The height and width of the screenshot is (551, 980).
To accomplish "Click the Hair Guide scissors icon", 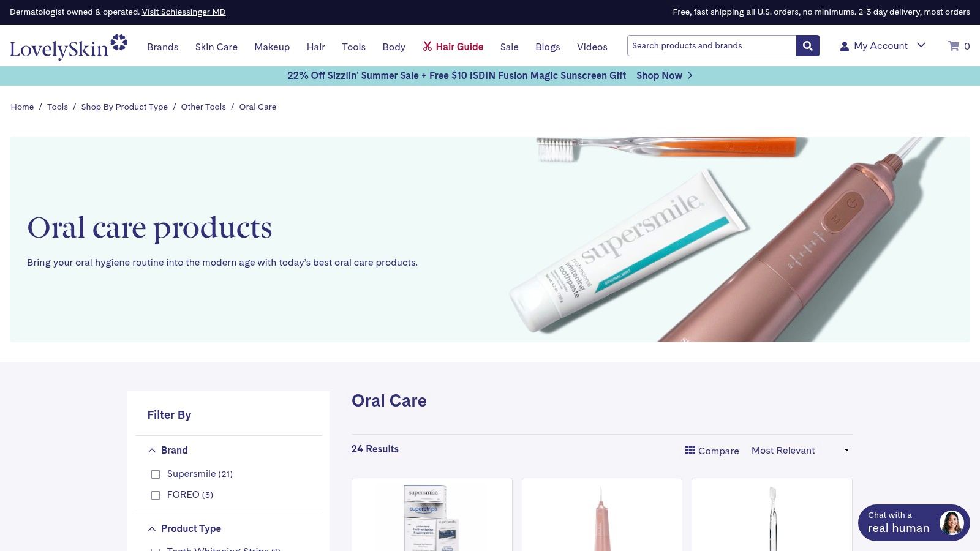I will pos(428,47).
